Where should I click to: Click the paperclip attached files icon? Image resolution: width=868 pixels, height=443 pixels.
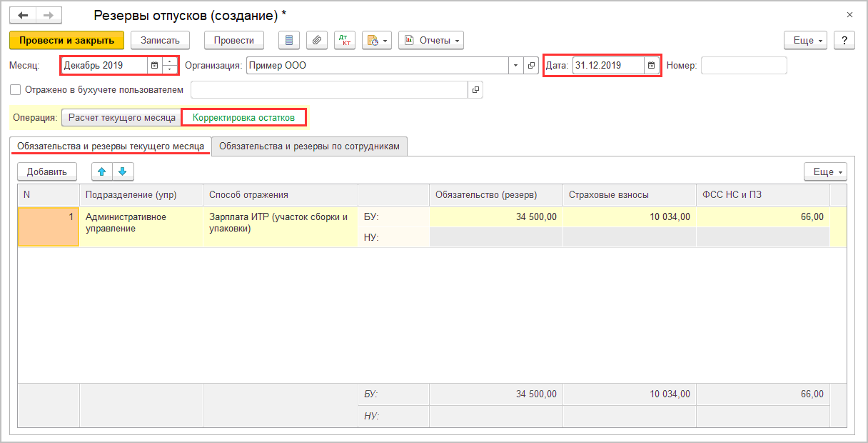tap(317, 40)
